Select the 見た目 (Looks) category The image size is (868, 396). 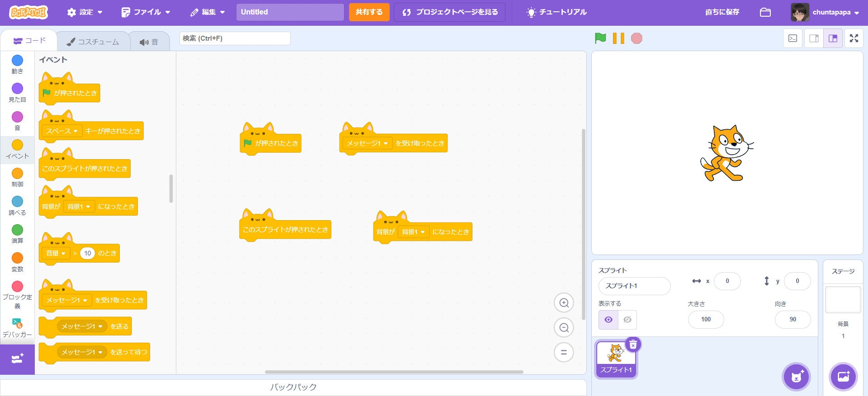pos(17,93)
